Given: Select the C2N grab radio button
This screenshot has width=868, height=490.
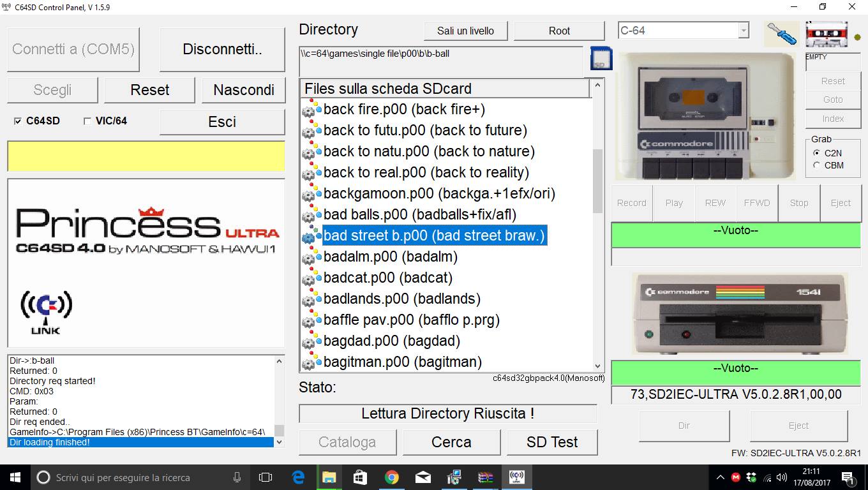Looking at the screenshot, I should [x=817, y=153].
